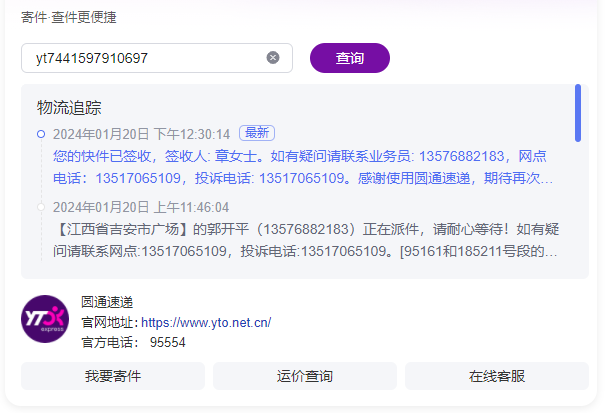Click the latest timeline circle marker
This screenshot has height=413, width=606.
(41, 134)
